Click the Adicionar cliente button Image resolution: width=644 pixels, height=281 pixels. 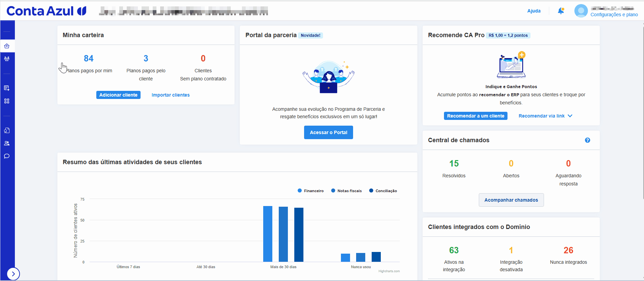(x=118, y=95)
